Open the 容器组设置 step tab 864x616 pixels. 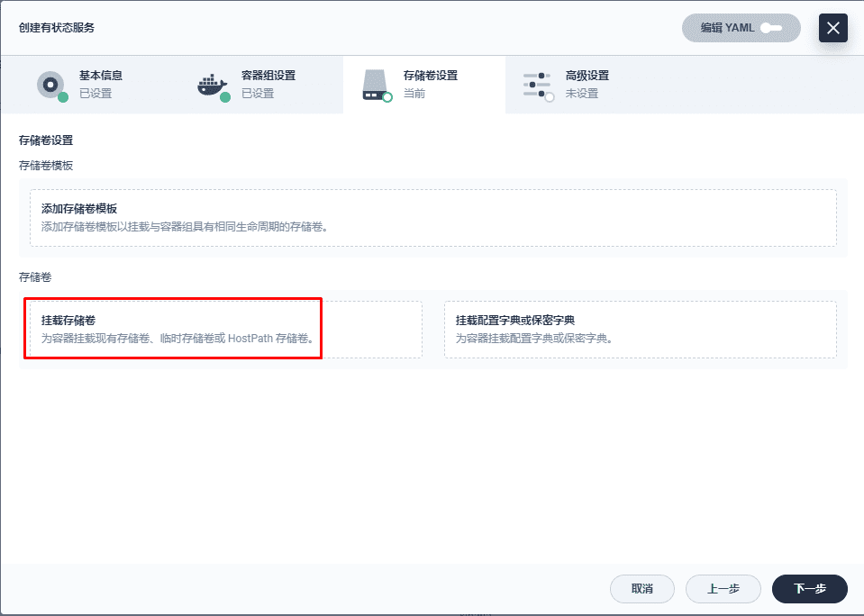[262, 85]
